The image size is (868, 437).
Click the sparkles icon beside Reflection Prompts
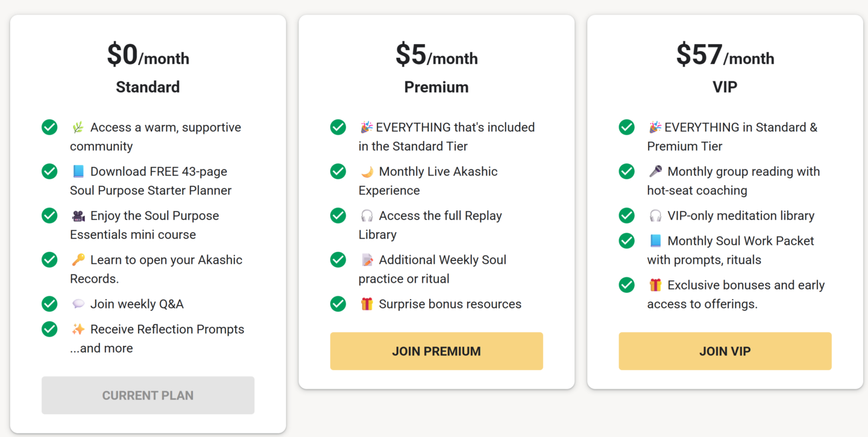tap(78, 329)
